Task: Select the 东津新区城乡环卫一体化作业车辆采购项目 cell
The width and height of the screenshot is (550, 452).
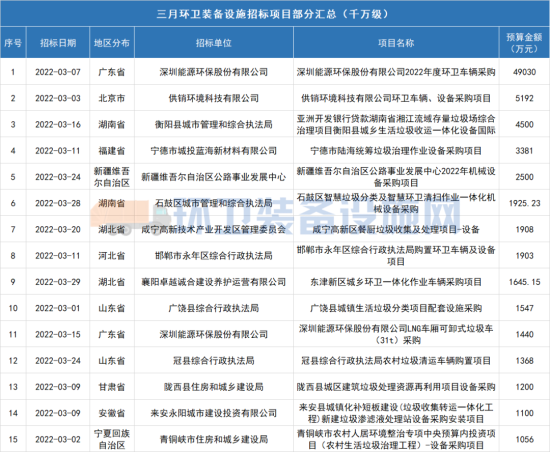Action: (396, 282)
